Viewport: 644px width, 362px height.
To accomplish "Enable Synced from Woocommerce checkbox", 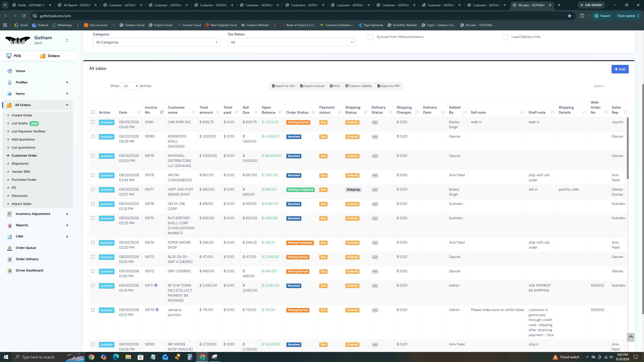I will pyautogui.click(x=370, y=37).
